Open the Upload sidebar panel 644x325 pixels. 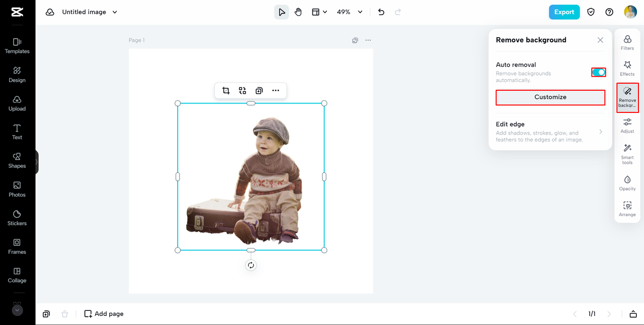(x=17, y=103)
